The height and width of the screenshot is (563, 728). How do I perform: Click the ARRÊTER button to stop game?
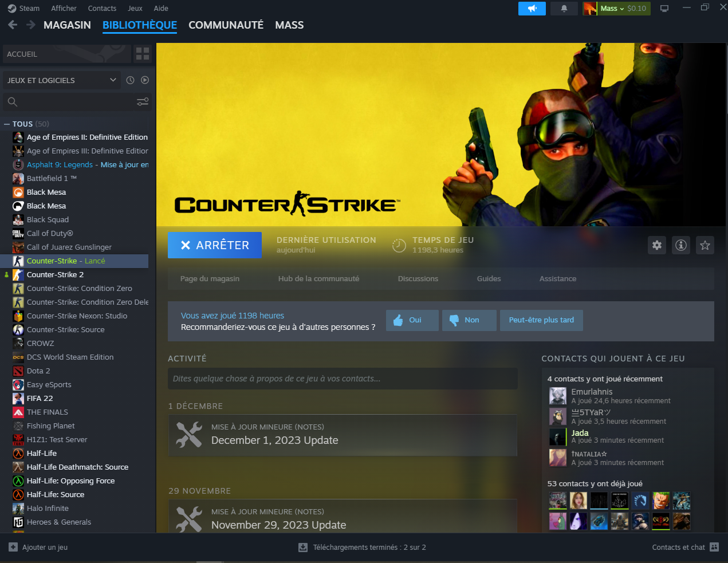coord(215,245)
